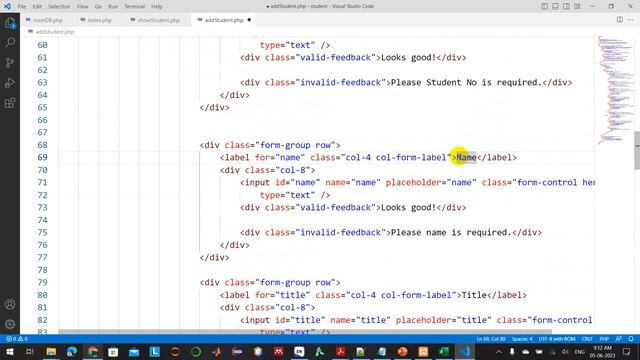Open the View menu
The image size is (640, 360).
click(82, 7)
